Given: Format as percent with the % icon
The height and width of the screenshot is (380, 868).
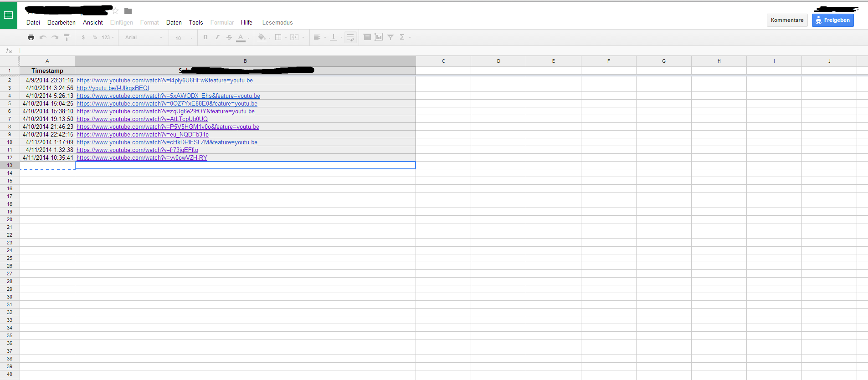Looking at the screenshot, I should (x=95, y=37).
